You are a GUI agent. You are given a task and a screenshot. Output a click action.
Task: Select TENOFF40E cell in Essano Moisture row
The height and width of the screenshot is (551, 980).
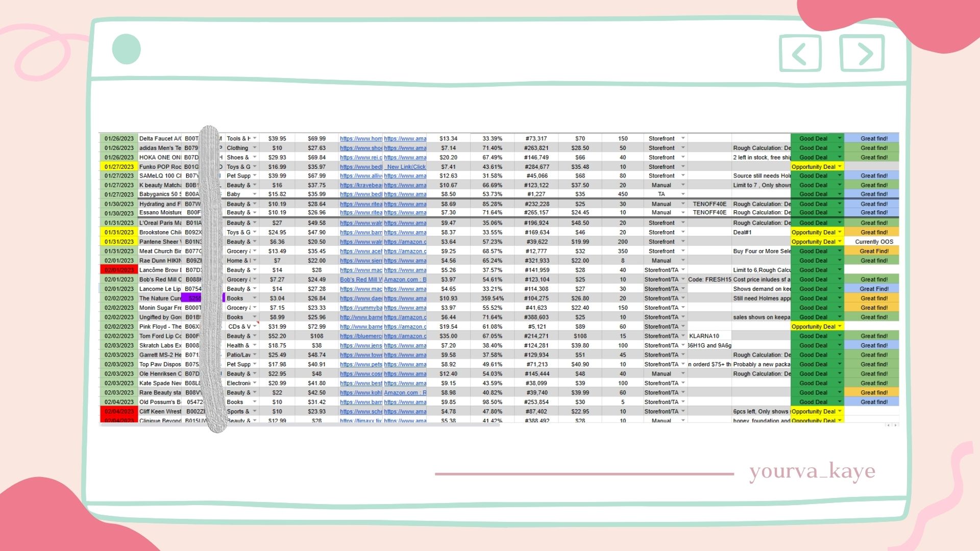coord(709,213)
